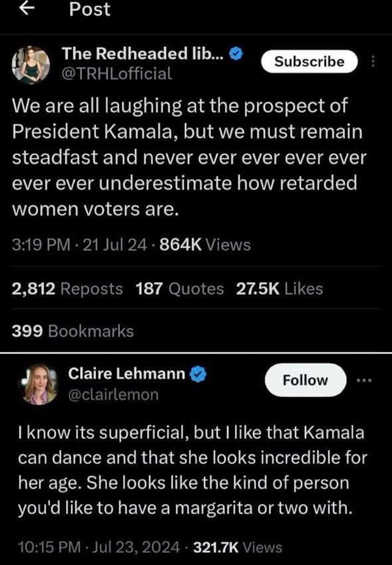
Task: Click the 399 Bookmarks count
Action: pyautogui.click(x=73, y=331)
